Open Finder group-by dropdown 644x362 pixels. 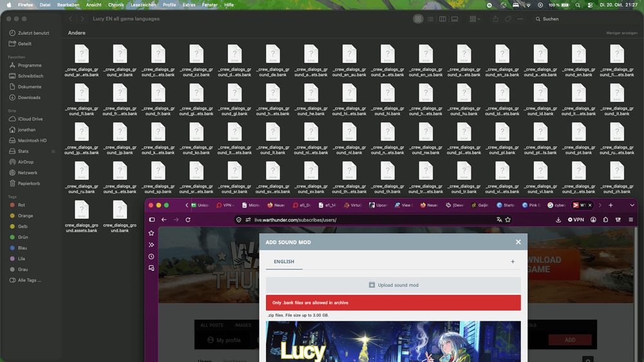click(x=475, y=19)
